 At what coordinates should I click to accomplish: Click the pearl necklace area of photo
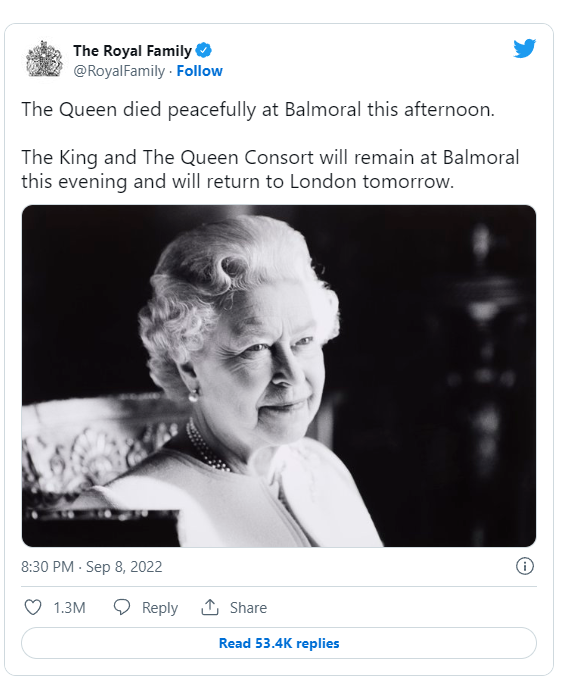[205, 448]
